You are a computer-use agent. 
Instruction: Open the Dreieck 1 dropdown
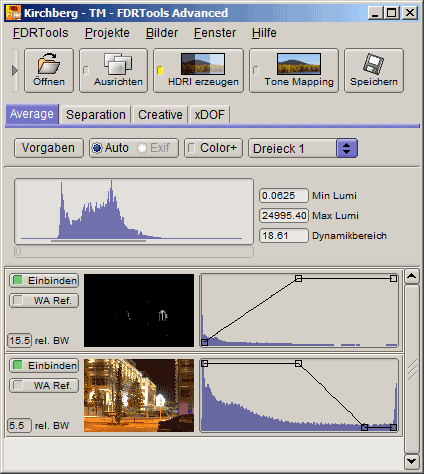click(x=347, y=148)
